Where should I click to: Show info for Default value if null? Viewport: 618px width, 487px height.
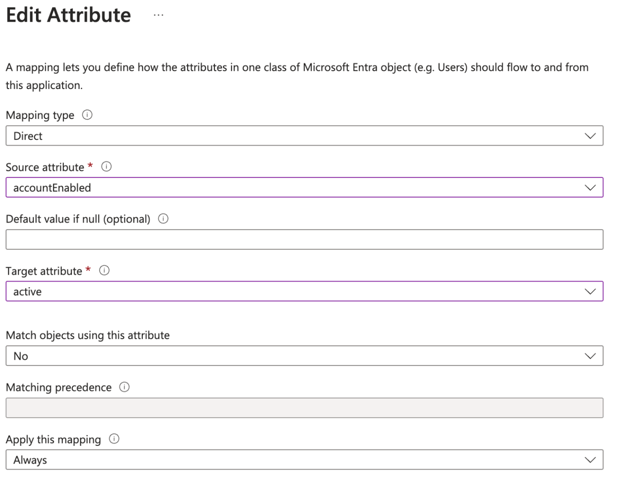click(x=163, y=219)
